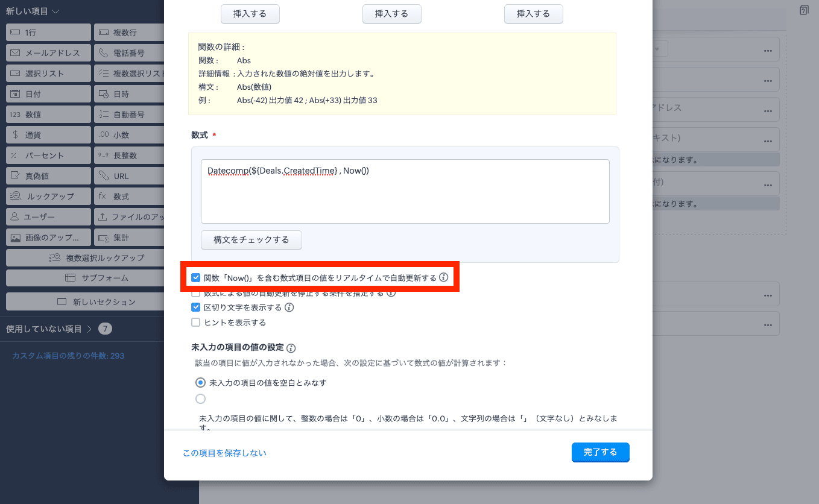Click the unused fields count badge 7
The height and width of the screenshot is (504, 819).
(105, 329)
